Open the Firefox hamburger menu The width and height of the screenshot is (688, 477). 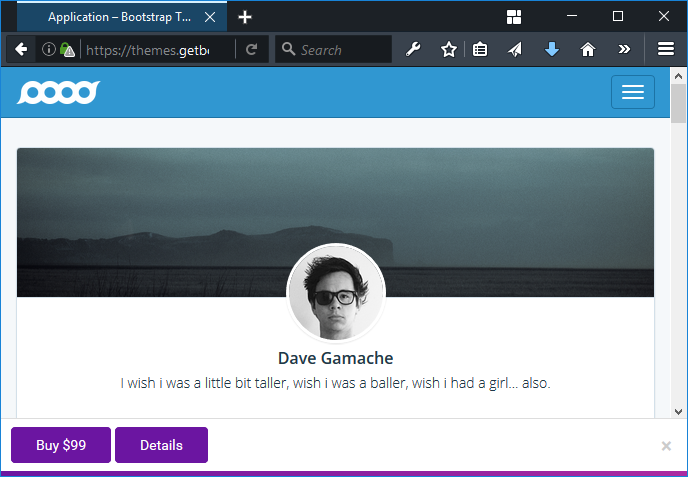tap(666, 49)
